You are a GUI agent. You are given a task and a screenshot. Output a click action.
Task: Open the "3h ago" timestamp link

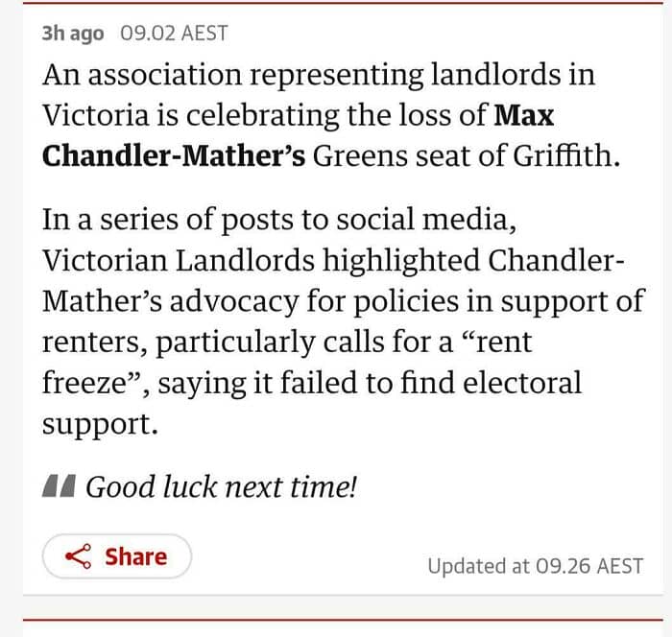coord(73,33)
